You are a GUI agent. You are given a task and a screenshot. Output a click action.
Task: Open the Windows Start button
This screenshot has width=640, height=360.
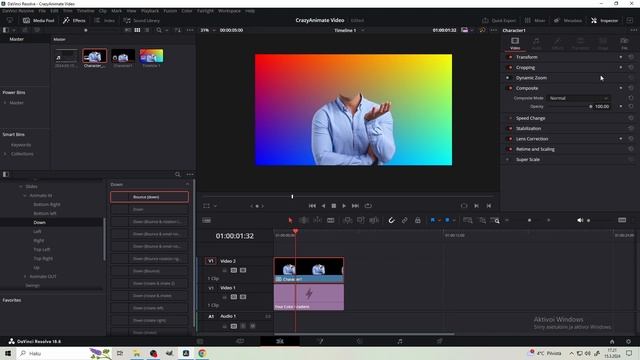tap(8, 353)
